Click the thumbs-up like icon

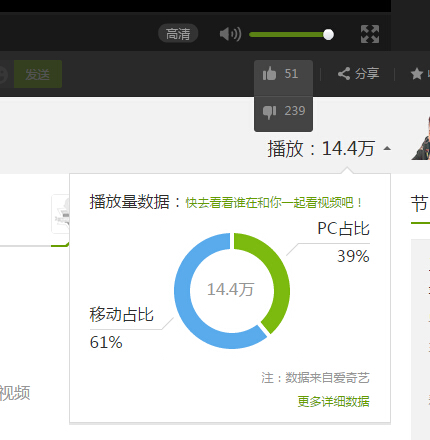click(x=269, y=73)
